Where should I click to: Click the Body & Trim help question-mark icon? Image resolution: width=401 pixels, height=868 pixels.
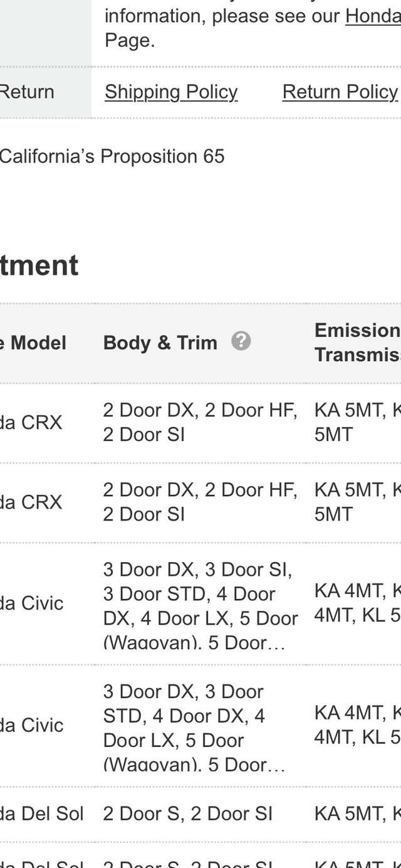tap(241, 341)
